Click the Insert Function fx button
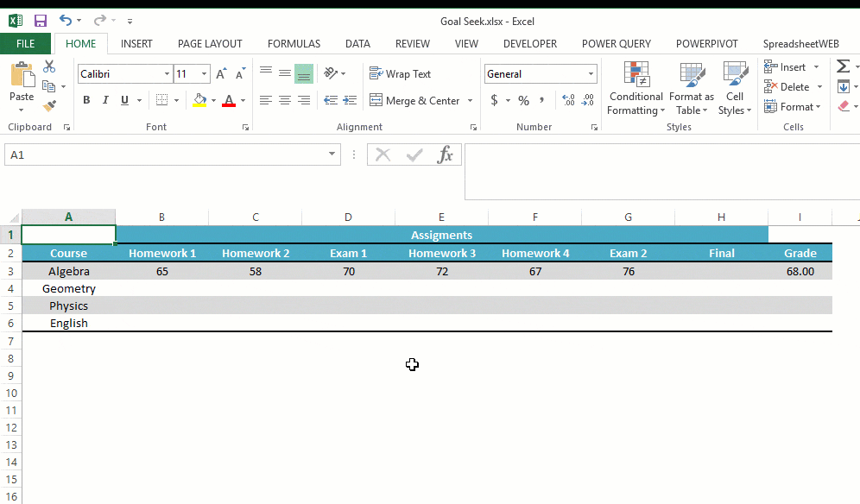Viewport: 860px width, 504px height. click(446, 154)
